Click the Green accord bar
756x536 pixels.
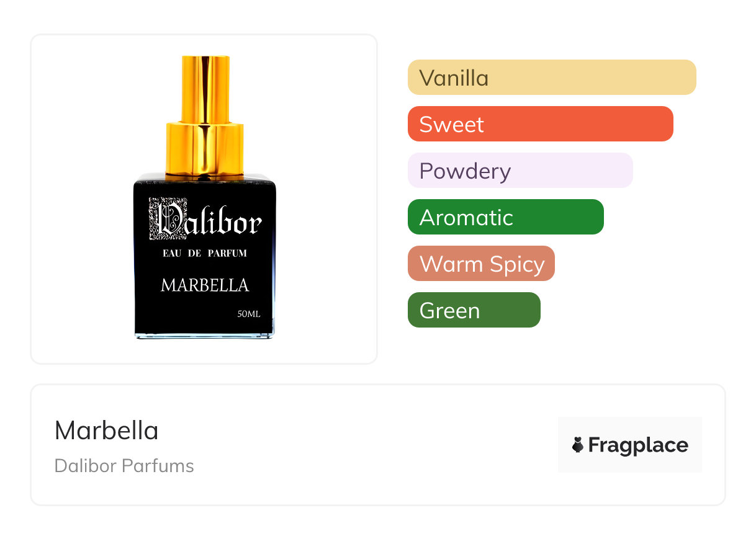[474, 310]
